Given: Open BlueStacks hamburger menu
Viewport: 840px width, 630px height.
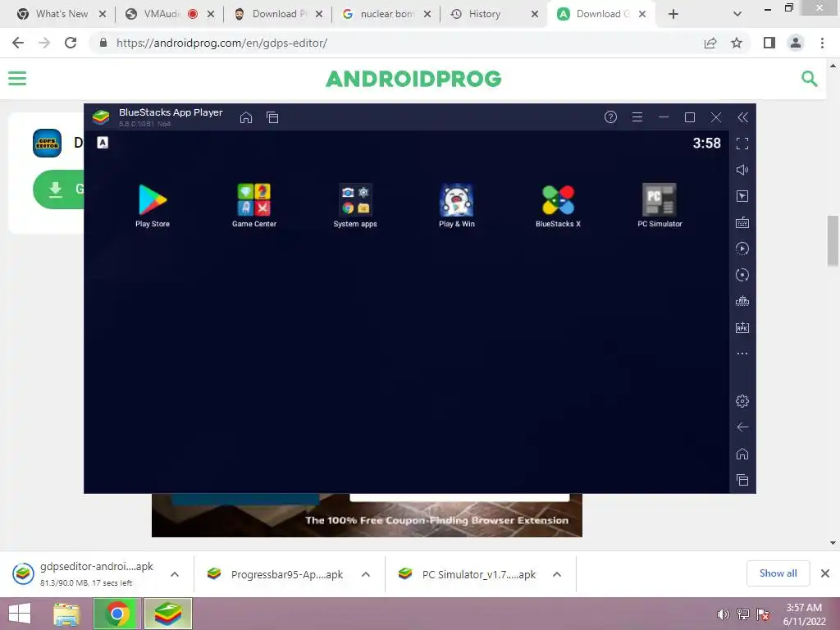Looking at the screenshot, I should (637, 116).
